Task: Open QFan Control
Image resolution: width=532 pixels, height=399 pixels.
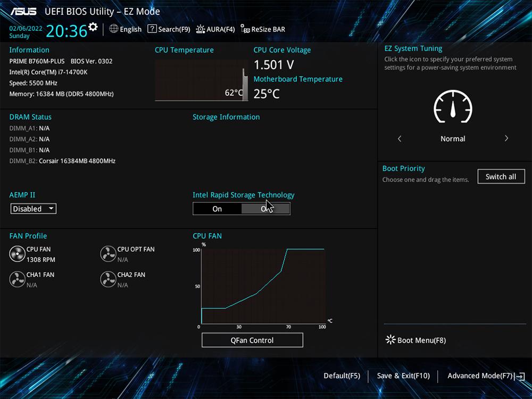Action: click(x=252, y=340)
